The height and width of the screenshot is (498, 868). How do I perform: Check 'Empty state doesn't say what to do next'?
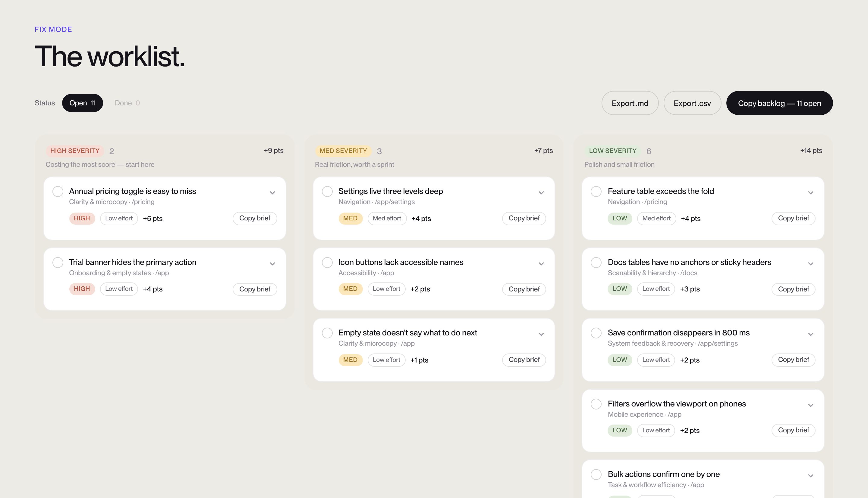pos(327,333)
